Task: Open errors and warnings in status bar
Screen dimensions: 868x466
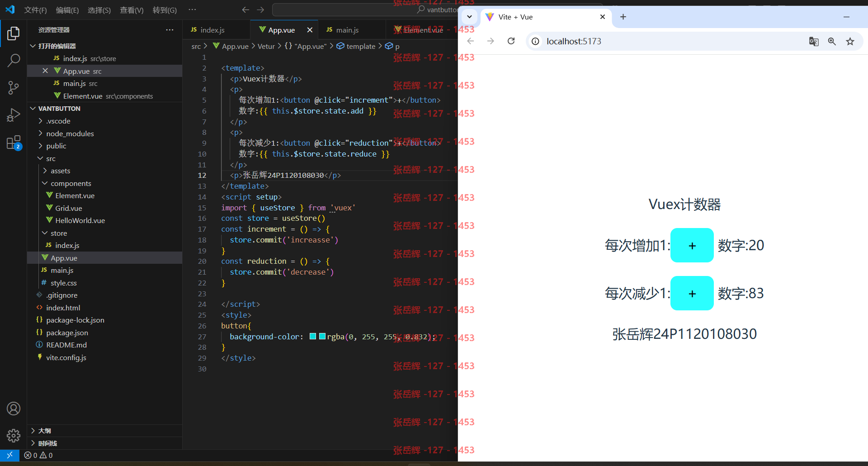Action: [38, 455]
